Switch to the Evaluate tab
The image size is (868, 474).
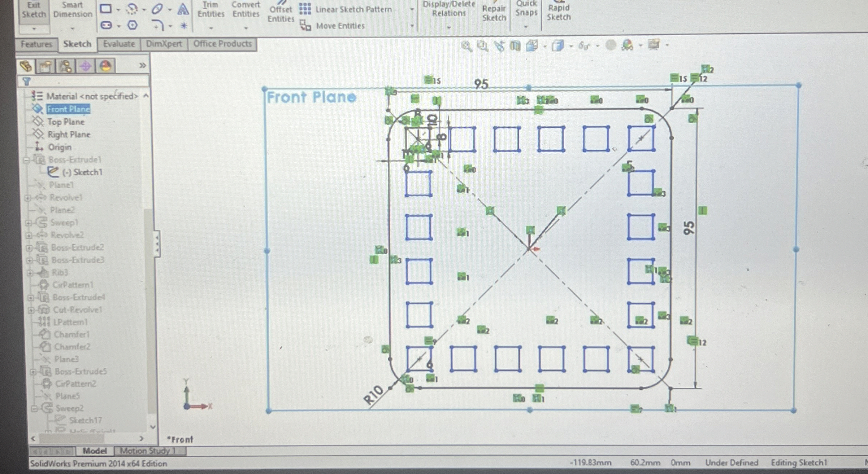(x=119, y=44)
